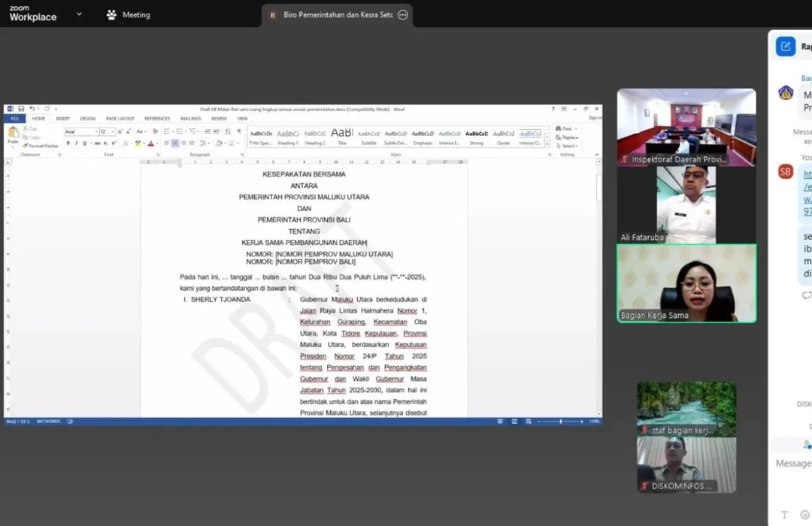
Task: Click the Save icon in Quick Access
Action: click(21, 109)
